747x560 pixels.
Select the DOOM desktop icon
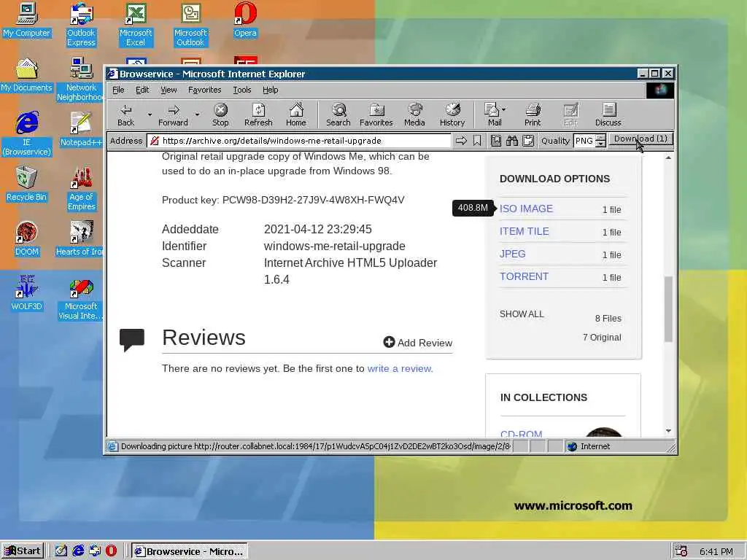tap(27, 238)
